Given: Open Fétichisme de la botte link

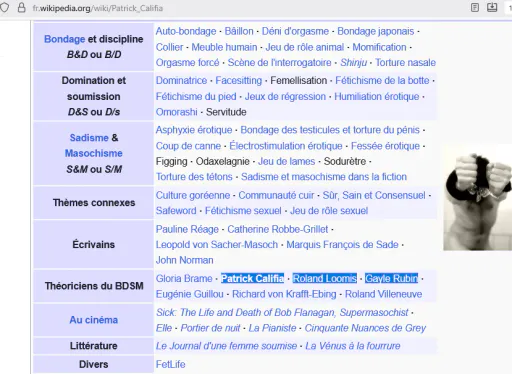Looking at the screenshot, I should pyautogui.click(x=382, y=81).
